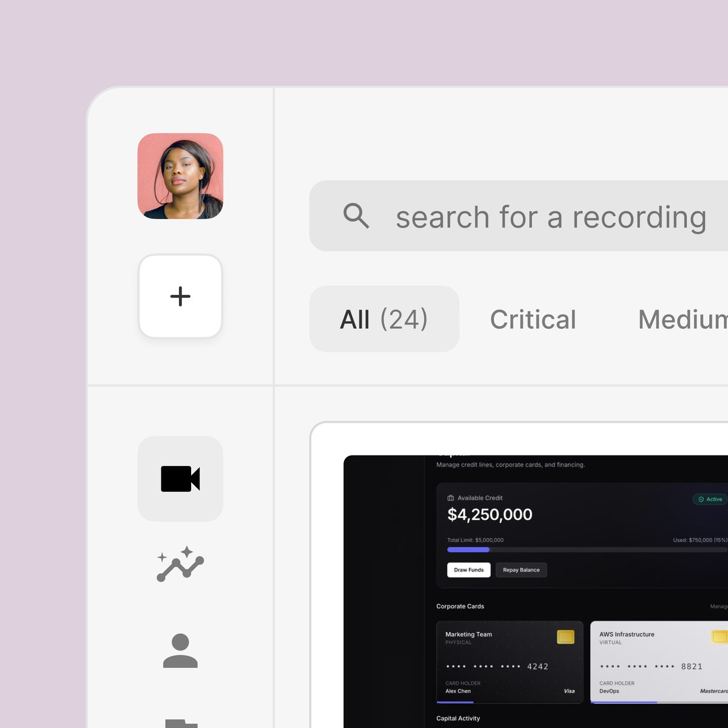Screen dimensions: 728x728
Task: Open the folder icon in sidebar
Action: click(181, 723)
